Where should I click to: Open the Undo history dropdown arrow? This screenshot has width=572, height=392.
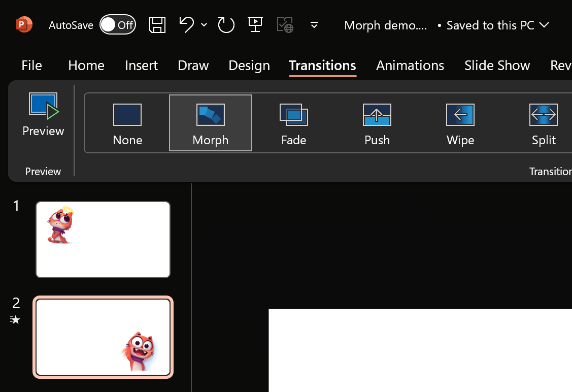pos(204,25)
